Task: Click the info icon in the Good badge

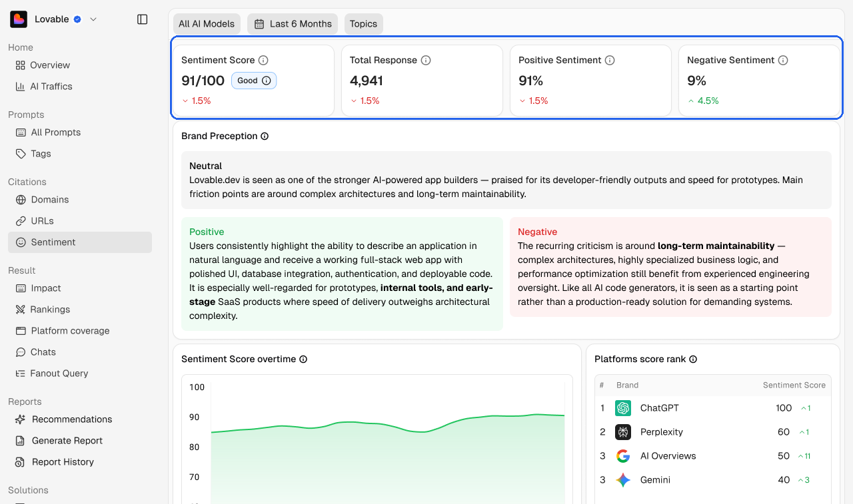Action: pos(267,81)
